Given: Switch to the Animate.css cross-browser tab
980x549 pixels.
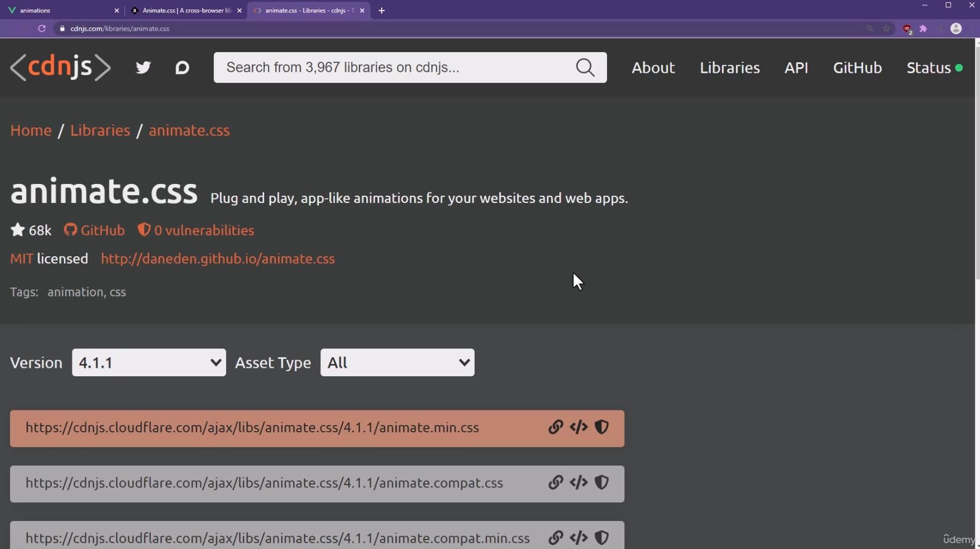Looking at the screenshot, I should coord(185,11).
